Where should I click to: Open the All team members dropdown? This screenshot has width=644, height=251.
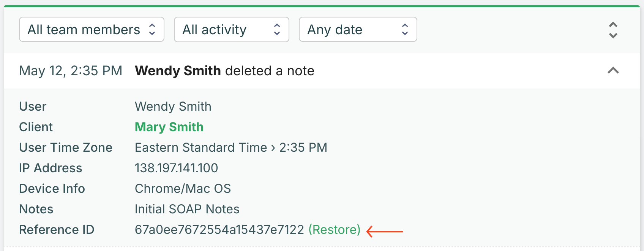point(92,30)
